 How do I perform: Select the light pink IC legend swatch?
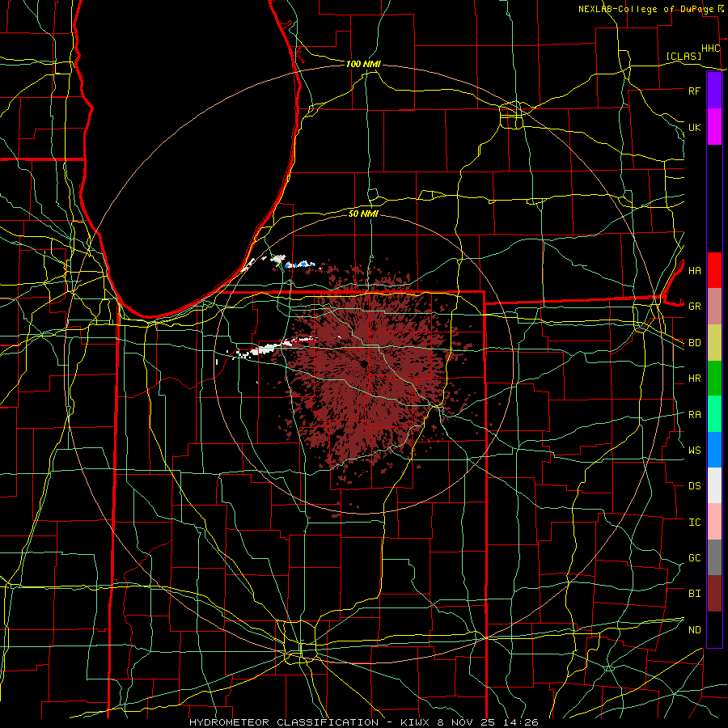(714, 522)
